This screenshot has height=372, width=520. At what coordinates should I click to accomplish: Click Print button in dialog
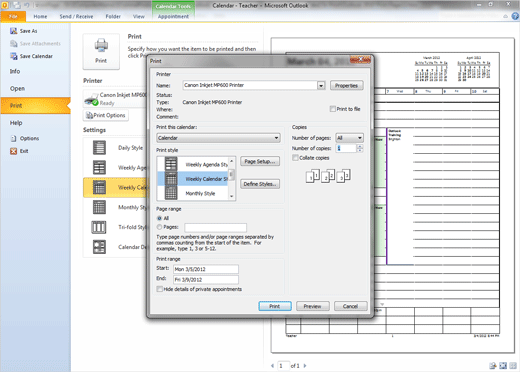(275, 306)
